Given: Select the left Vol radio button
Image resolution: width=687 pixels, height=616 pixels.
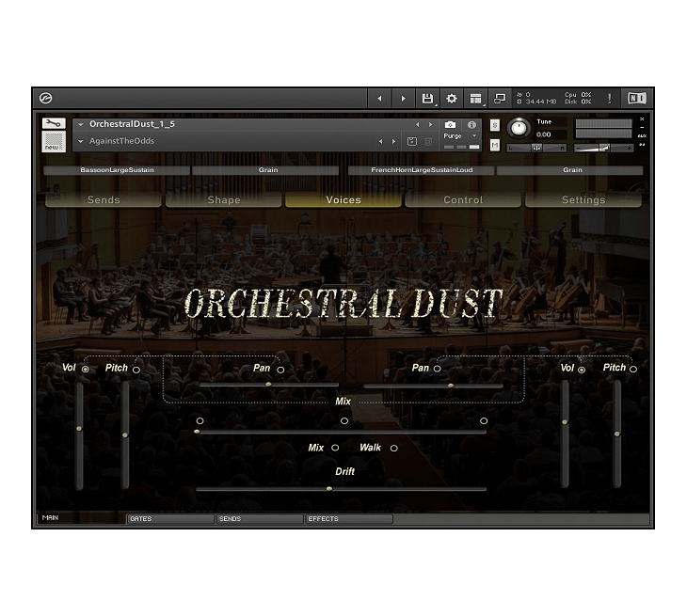Looking at the screenshot, I should pos(85,370).
